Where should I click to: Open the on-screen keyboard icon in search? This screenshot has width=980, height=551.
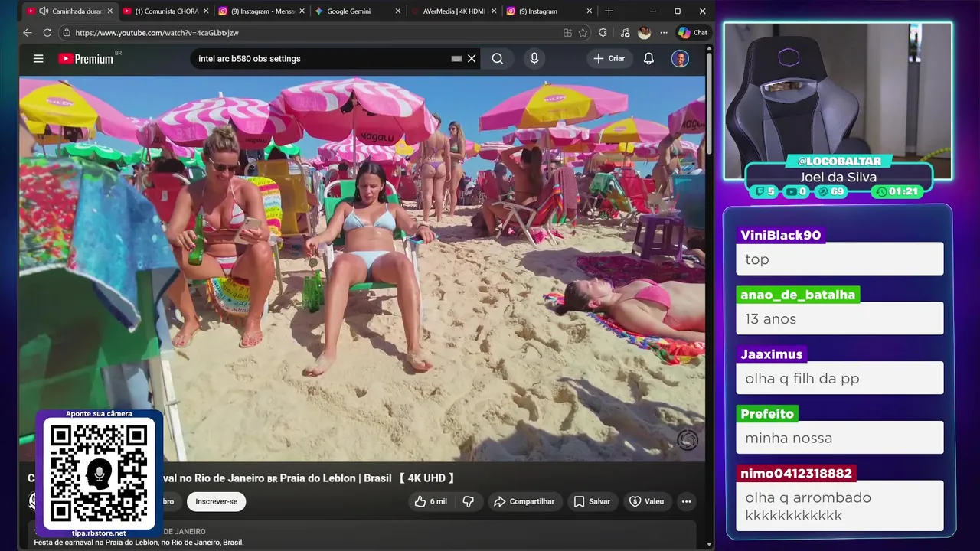(456, 58)
